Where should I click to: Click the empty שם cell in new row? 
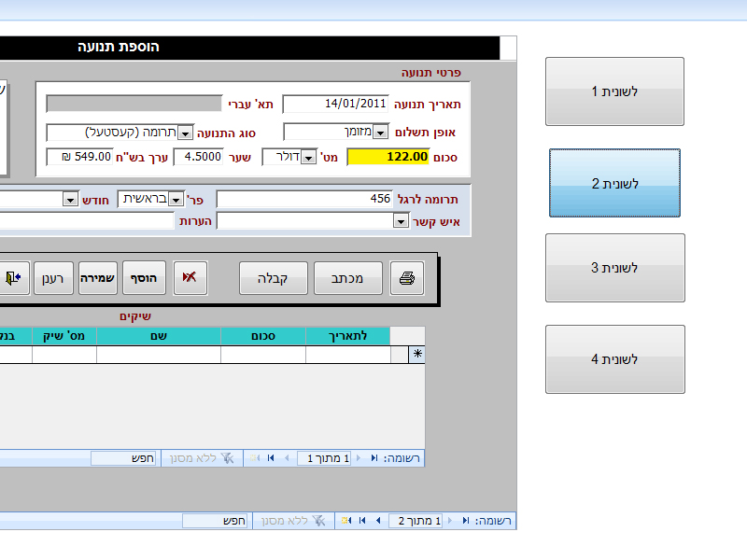(159, 355)
